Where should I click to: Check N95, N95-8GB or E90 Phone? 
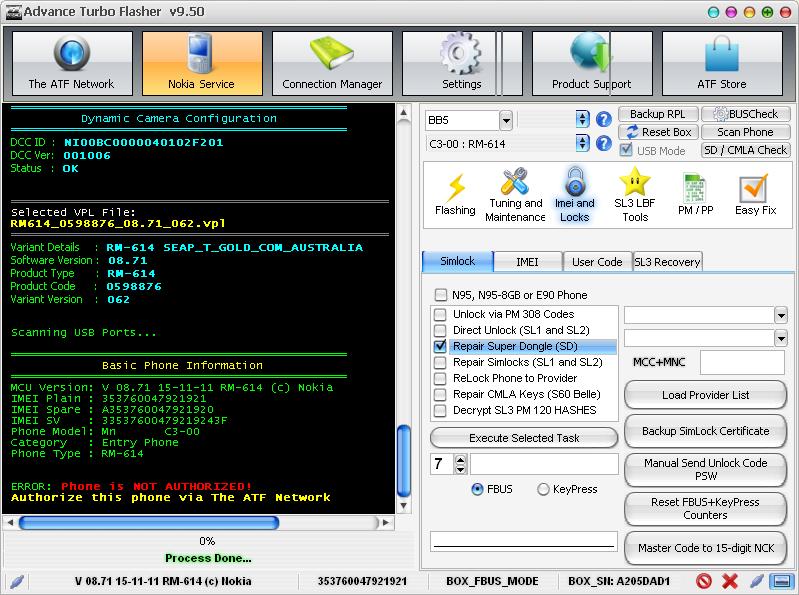(x=441, y=295)
